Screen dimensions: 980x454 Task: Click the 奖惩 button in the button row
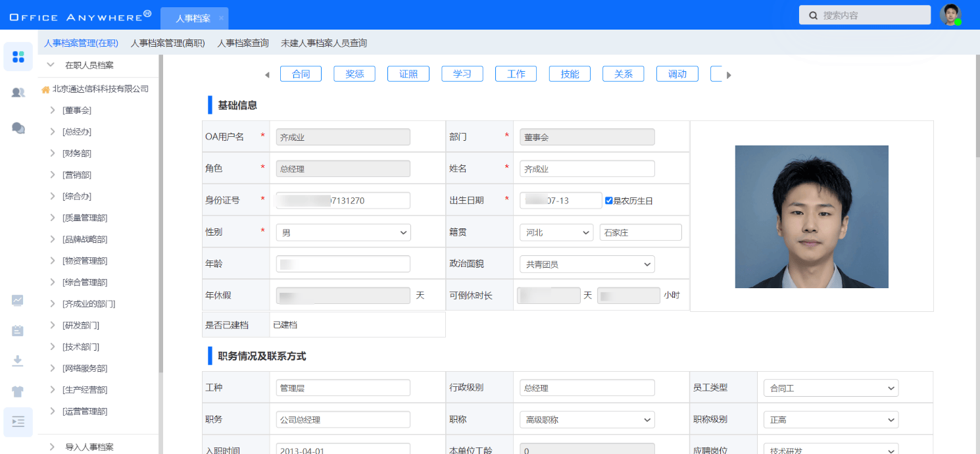(354, 74)
